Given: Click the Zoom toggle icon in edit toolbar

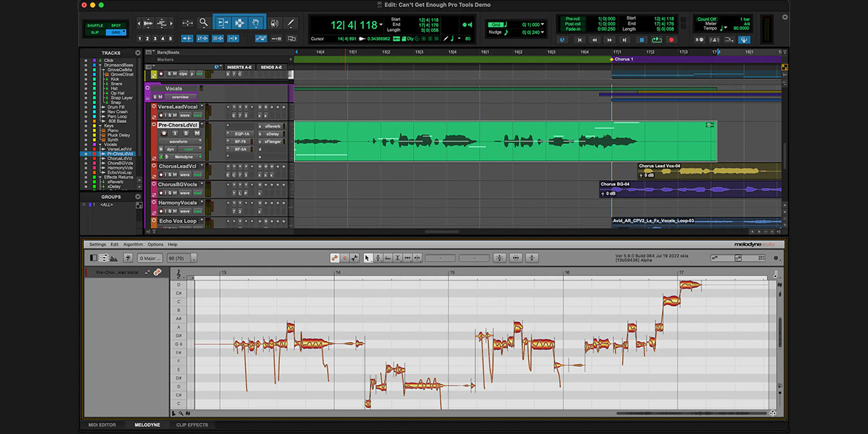Looking at the screenshot, I should 187,22.
